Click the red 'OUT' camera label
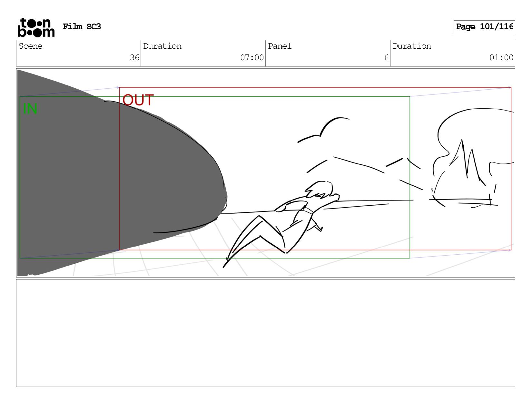532x411 pixels. click(138, 100)
